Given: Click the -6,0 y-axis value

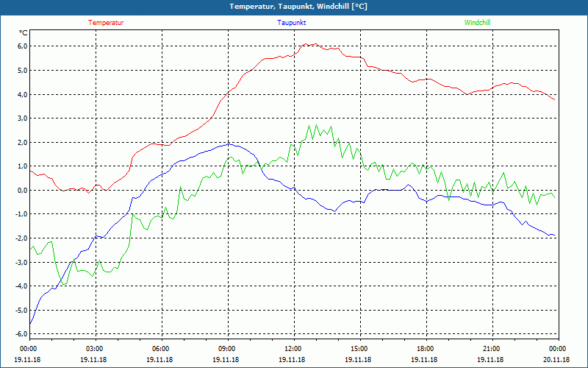Looking at the screenshot, I should click(22, 334).
